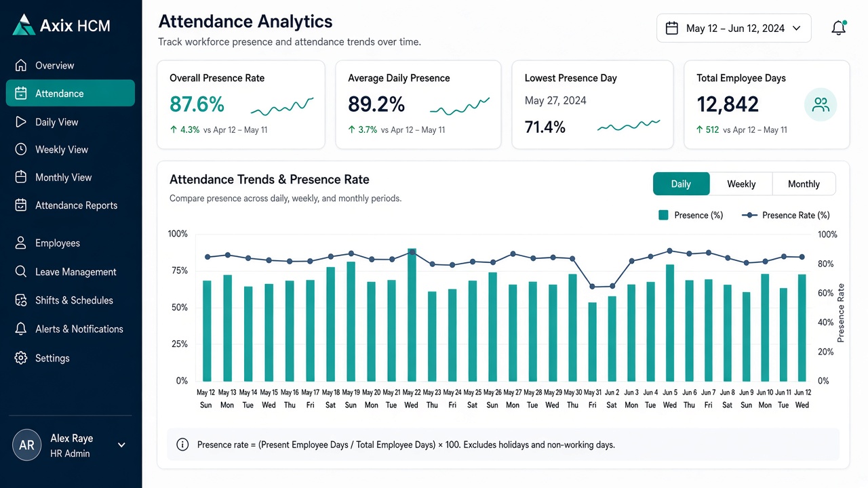Click the Attendance Trends & Presence Rate heading

pyautogui.click(x=269, y=180)
